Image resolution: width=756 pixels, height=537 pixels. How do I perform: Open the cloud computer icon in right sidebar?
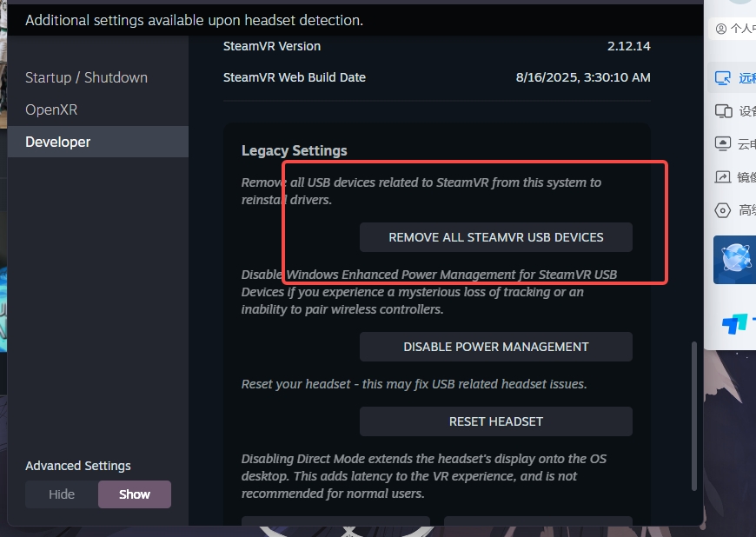[x=722, y=143]
